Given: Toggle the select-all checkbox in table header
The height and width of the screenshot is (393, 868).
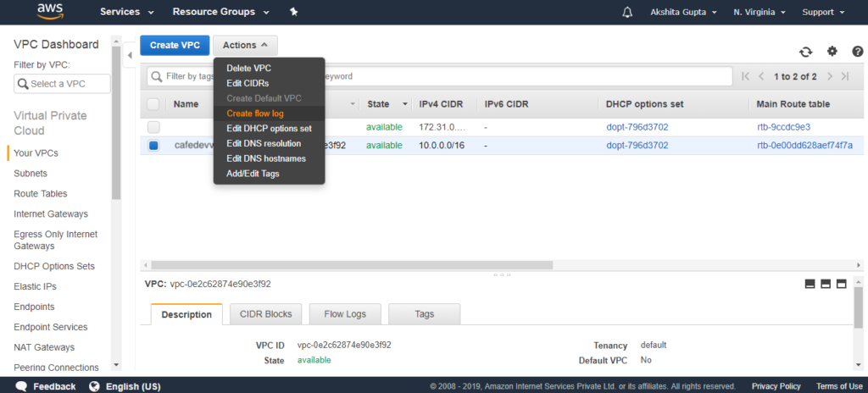Looking at the screenshot, I should 153,104.
